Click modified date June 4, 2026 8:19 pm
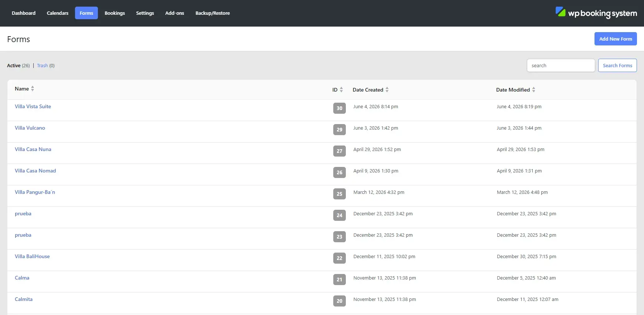This screenshot has width=644, height=315. pyautogui.click(x=519, y=106)
